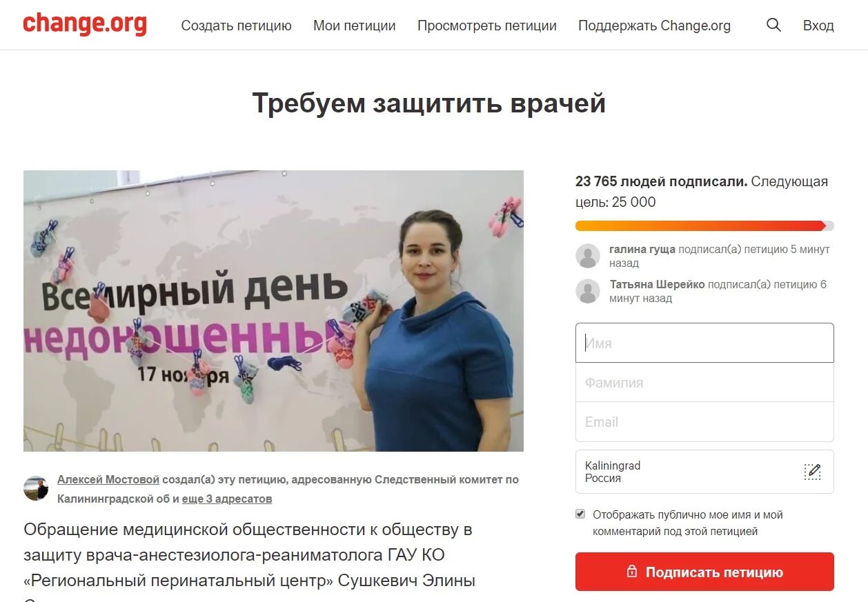
Task: Open 'Просмотреть петиции' in navigation
Action: click(487, 26)
